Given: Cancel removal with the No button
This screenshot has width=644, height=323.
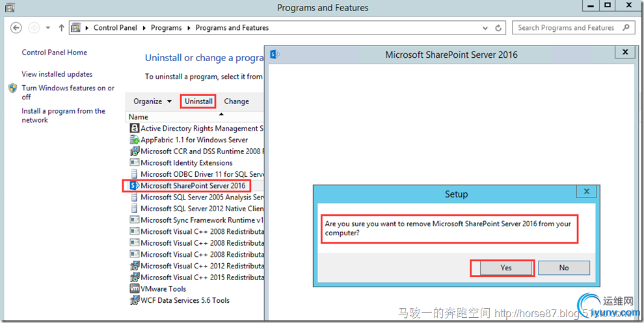Looking at the screenshot, I should [x=564, y=268].
